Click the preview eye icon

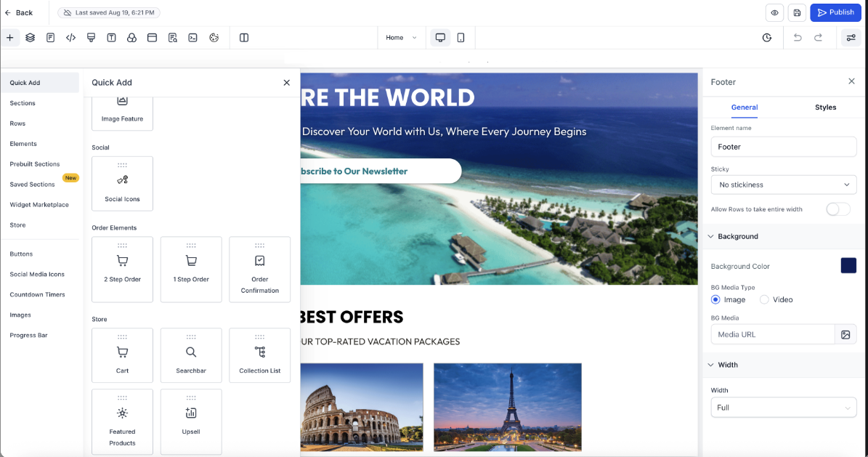(x=774, y=13)
